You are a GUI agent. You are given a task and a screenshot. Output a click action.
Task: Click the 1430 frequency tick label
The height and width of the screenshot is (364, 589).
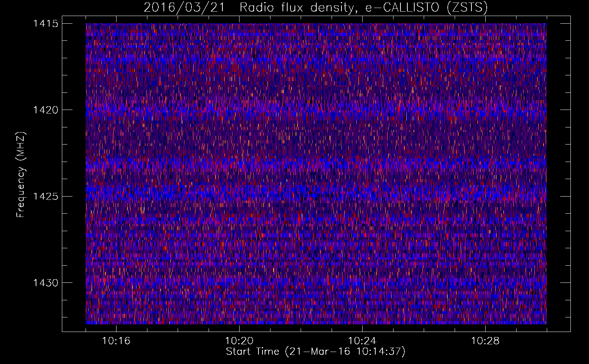click(46, 283)
